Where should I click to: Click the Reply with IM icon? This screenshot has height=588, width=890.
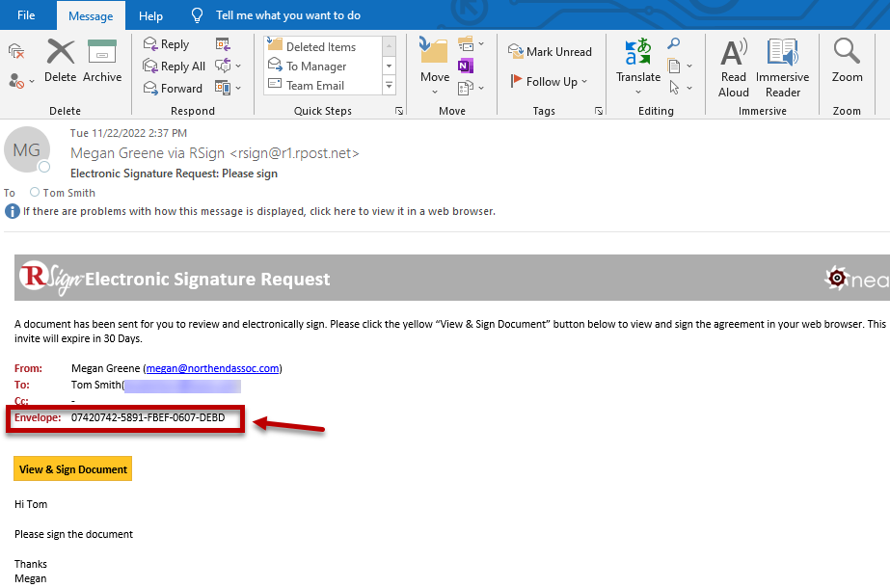(x=223, y=66)
